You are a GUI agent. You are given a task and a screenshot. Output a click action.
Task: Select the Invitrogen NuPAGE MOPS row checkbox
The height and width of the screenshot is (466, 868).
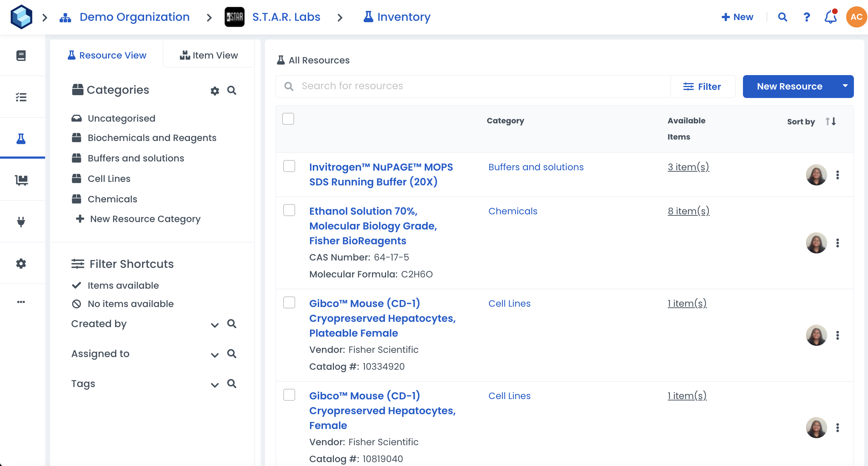[289, 166]
